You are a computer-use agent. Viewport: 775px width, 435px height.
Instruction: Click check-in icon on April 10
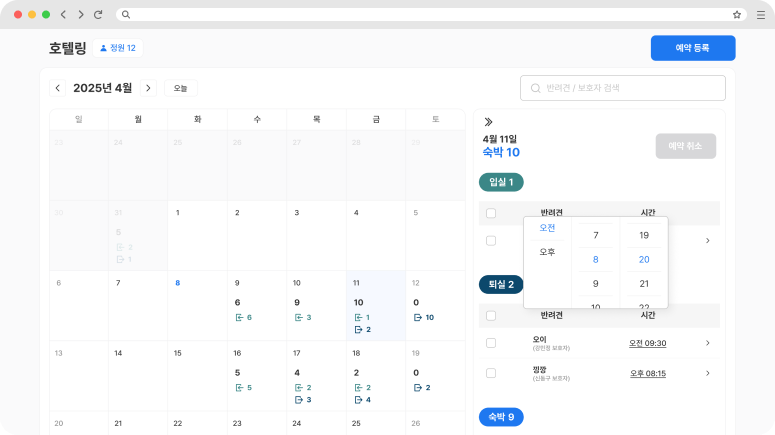299,317
